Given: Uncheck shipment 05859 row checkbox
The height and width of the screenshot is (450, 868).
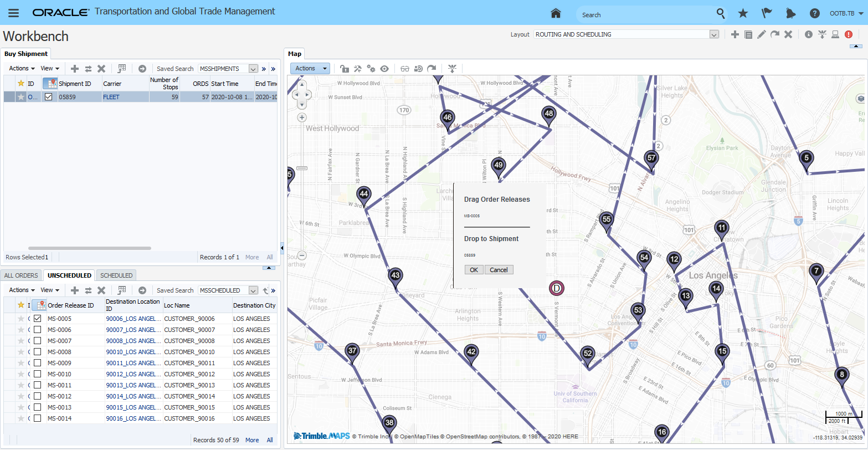Looking at the screenshot, I should [x=48, y=96].
